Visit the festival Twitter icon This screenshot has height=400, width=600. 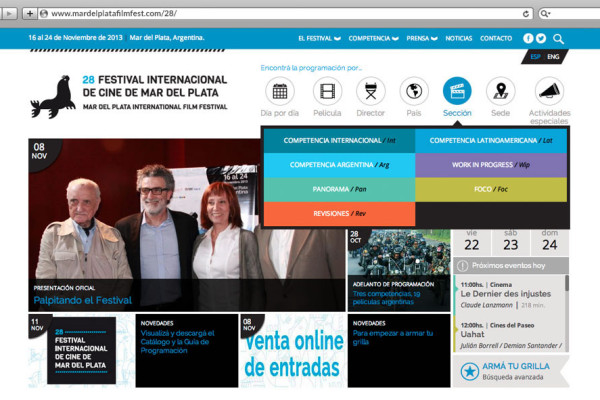(x=541, y=38)
